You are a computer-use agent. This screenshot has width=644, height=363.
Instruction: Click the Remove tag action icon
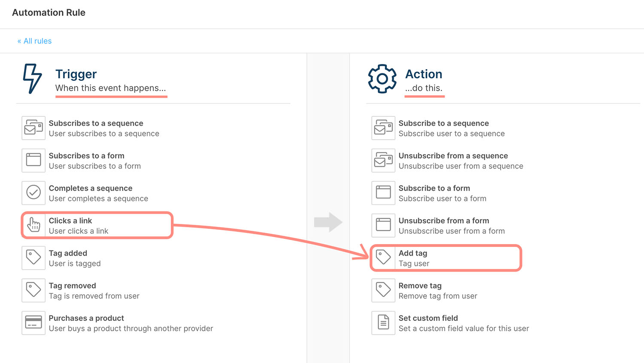[383, 290]
